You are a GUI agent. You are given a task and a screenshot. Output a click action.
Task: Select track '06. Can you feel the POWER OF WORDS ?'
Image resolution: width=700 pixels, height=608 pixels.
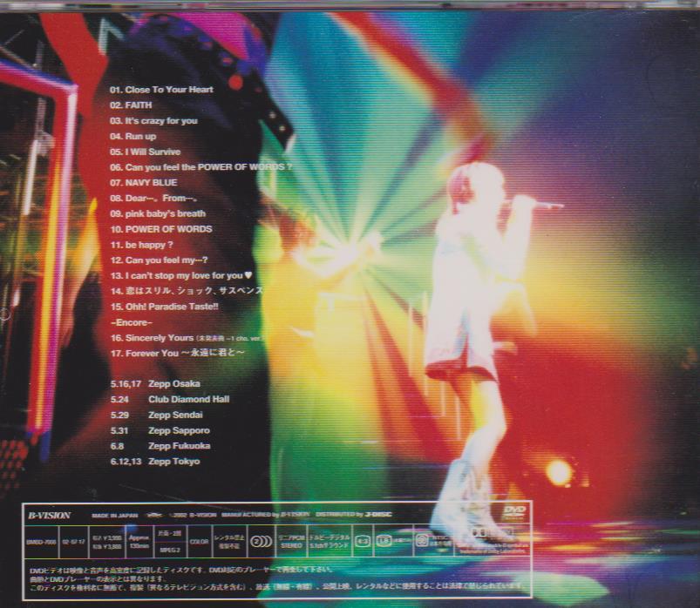point(201,167)
